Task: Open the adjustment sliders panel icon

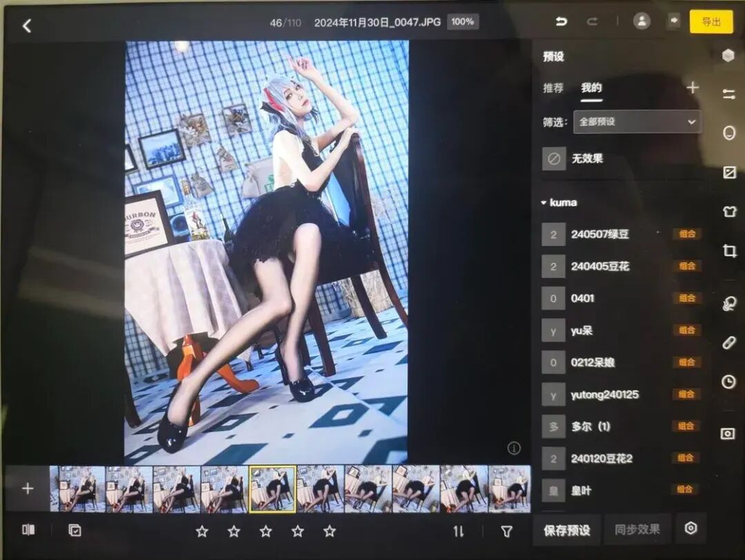Action: 729,94
